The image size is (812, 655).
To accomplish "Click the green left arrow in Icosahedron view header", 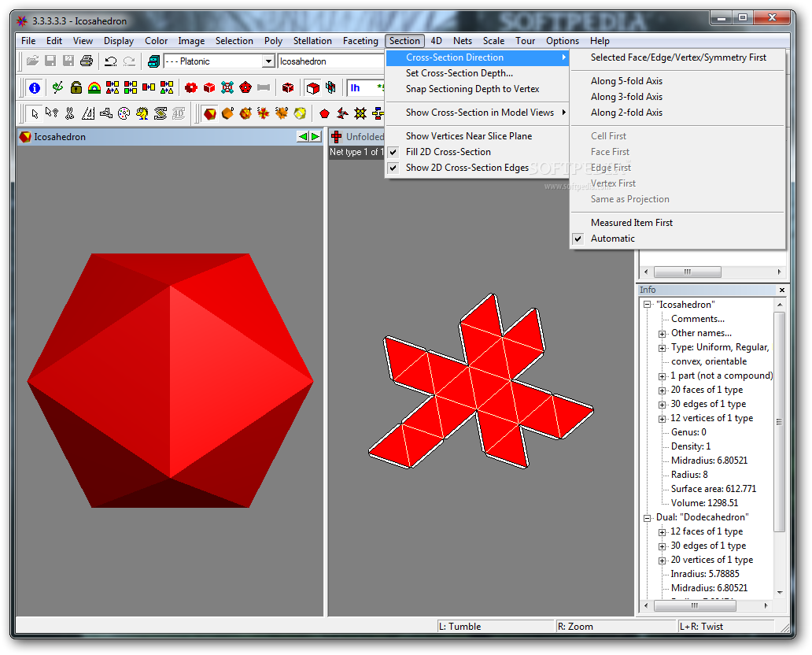I will click(x=302, y=136).
